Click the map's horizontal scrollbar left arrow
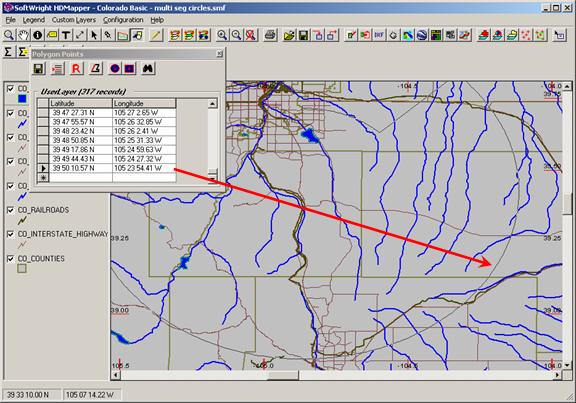 (116, 375)
